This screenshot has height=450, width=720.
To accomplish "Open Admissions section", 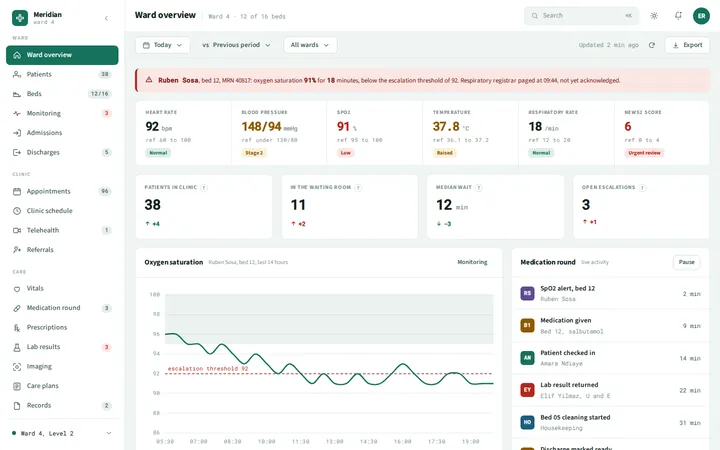I will [x=62, y=133].
